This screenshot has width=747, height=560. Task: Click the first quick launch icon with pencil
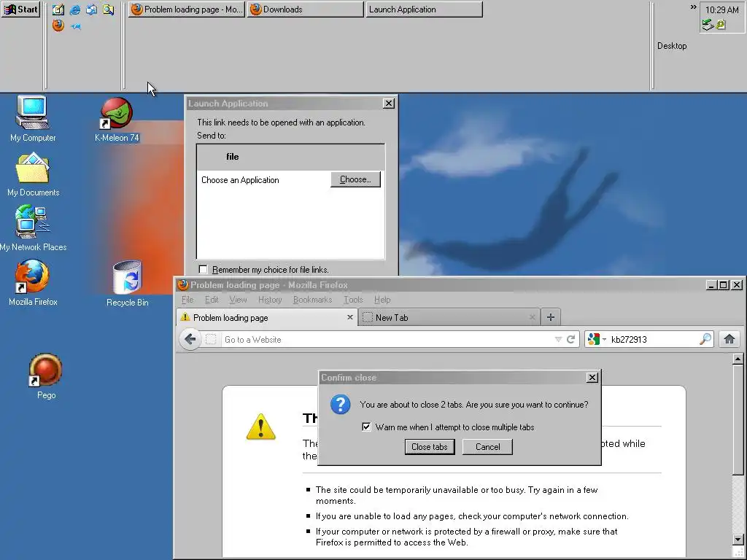(x=58, y=9)
